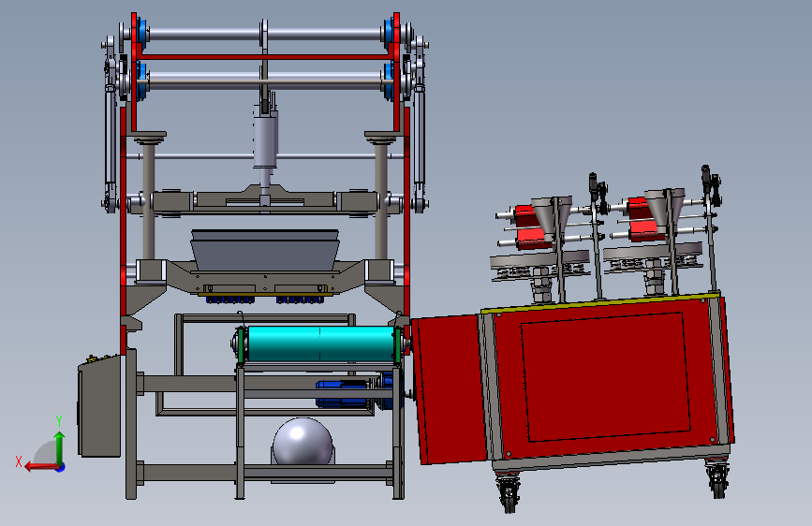
Task: Select the right row of blue suction cups
Action: click(x=301, y=300)
